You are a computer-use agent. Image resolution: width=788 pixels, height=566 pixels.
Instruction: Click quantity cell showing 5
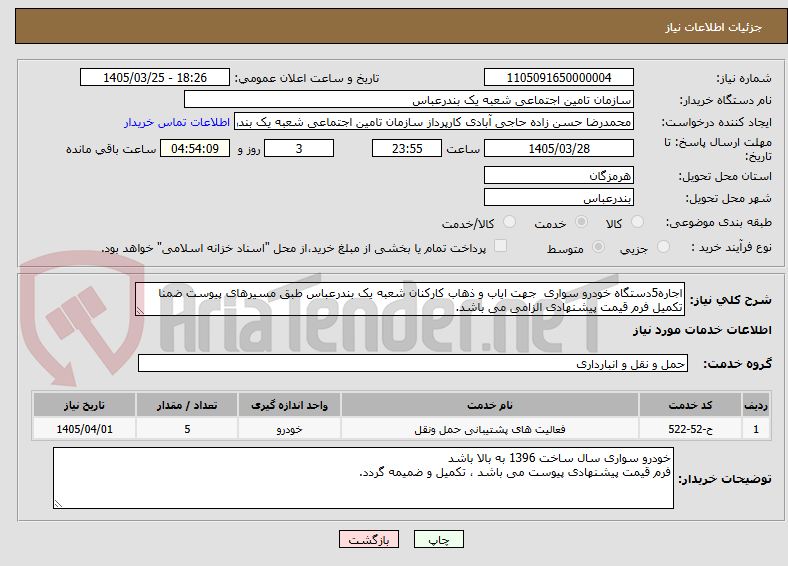pos(187,429)
